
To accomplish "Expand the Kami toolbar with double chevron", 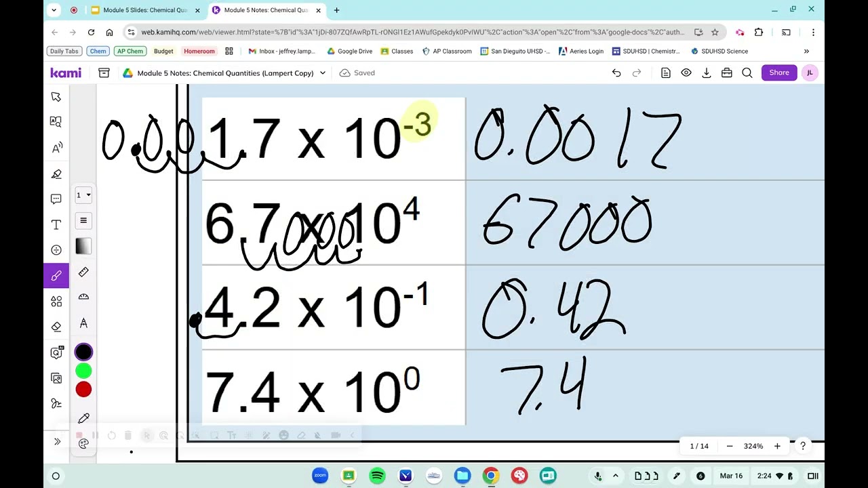I will (57, 442).
